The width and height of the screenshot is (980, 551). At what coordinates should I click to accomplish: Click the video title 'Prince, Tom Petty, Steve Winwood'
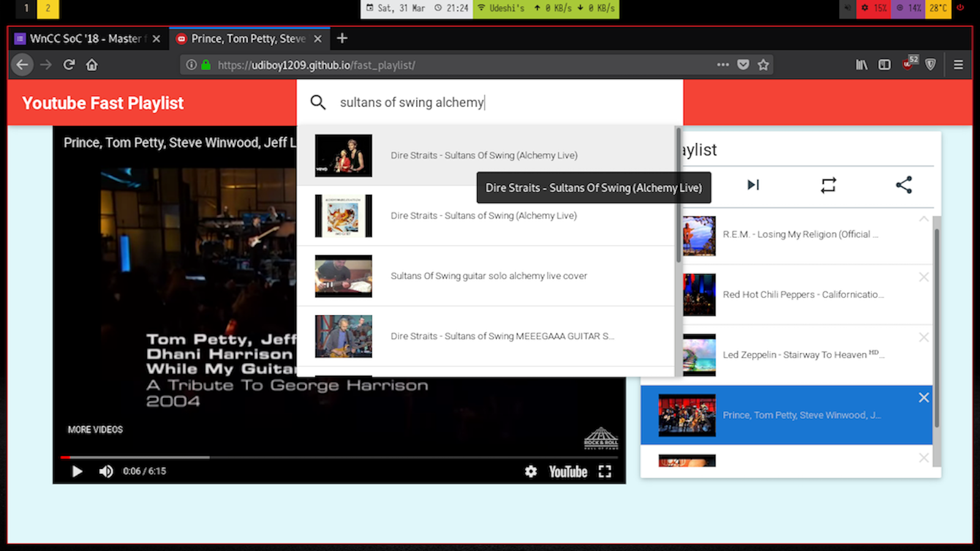tap(180, 143)
